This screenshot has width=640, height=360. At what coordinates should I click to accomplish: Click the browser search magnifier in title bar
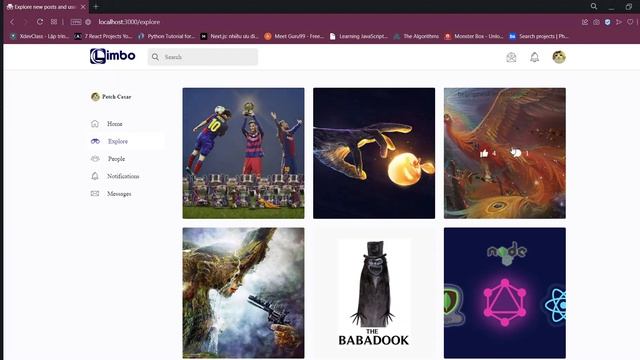click(x=594, y=7)
